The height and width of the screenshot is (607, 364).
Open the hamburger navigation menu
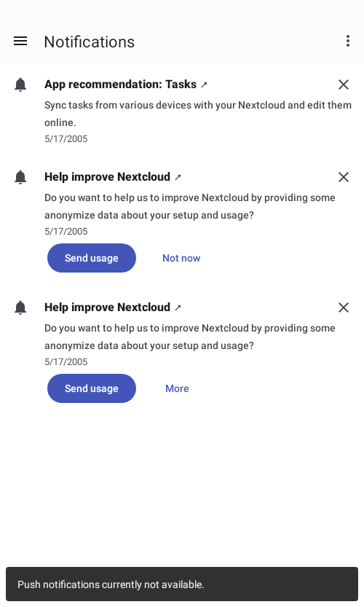pos(20,41)
